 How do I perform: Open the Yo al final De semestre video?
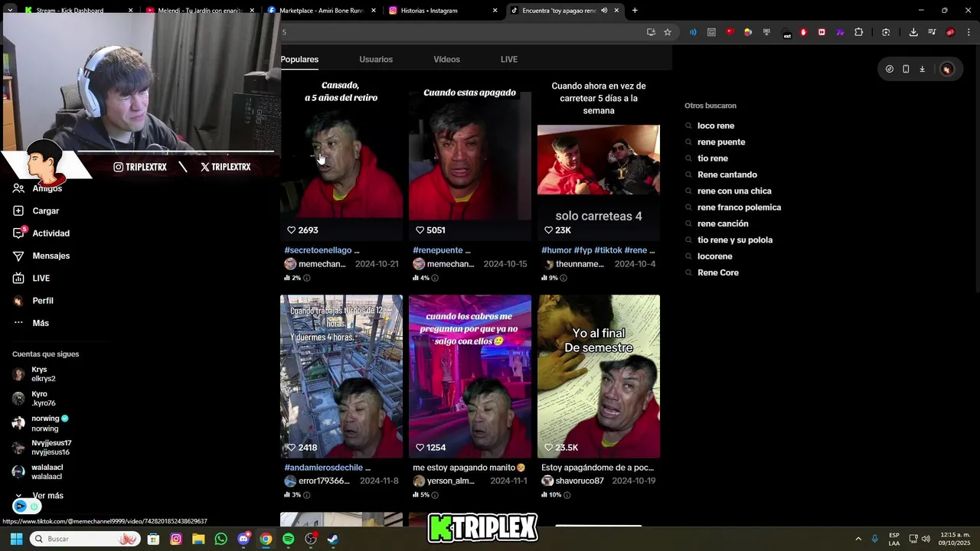(599, 376)
